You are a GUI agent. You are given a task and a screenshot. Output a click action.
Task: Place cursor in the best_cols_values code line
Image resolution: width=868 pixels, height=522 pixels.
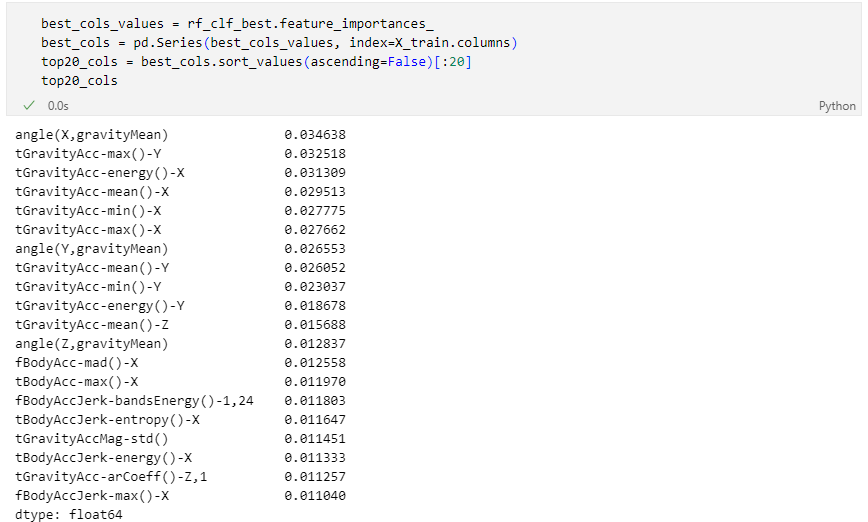237,24
